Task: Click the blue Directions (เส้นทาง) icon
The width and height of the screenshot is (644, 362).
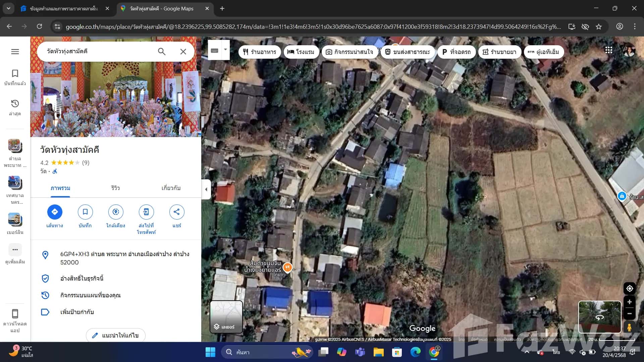Action: tap(55, 212)
